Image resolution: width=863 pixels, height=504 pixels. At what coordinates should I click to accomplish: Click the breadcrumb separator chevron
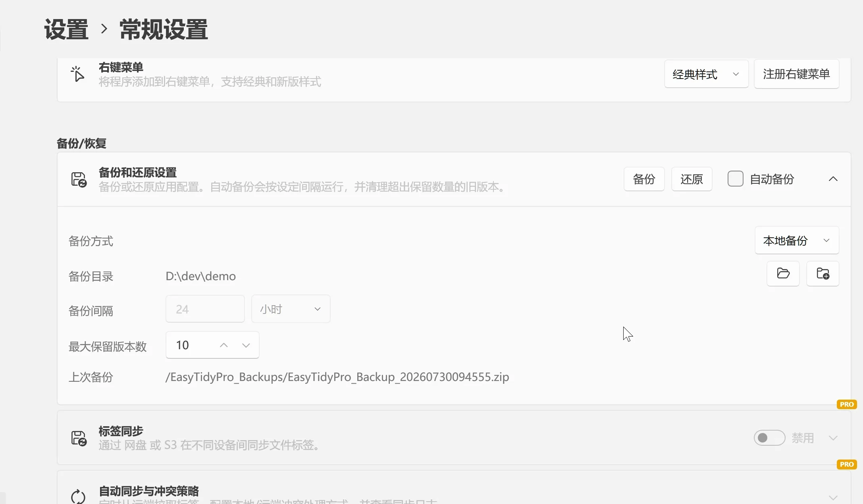click(104, 29)
